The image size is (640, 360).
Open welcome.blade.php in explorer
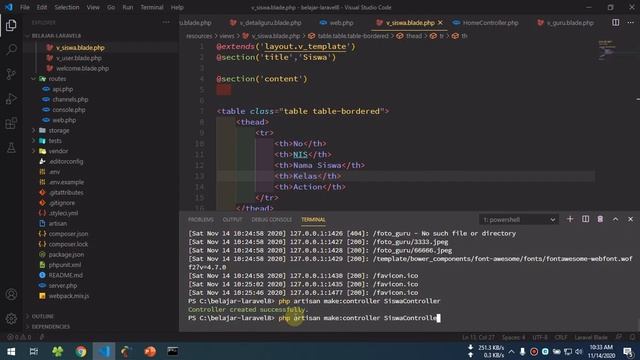coord(82,69)
